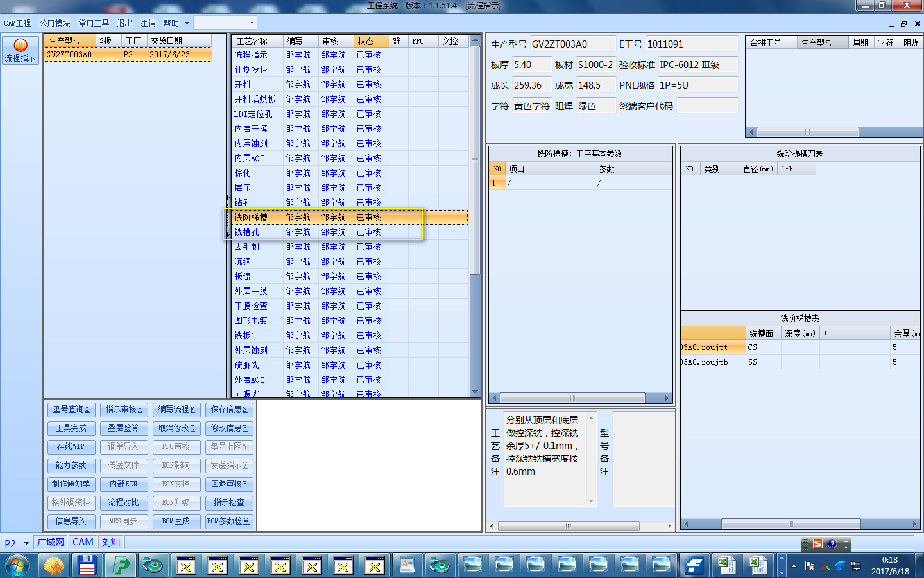Open the blue floppy disk taskbar app
The width and height of the screenshot is (924, 578).
[87, 566]
